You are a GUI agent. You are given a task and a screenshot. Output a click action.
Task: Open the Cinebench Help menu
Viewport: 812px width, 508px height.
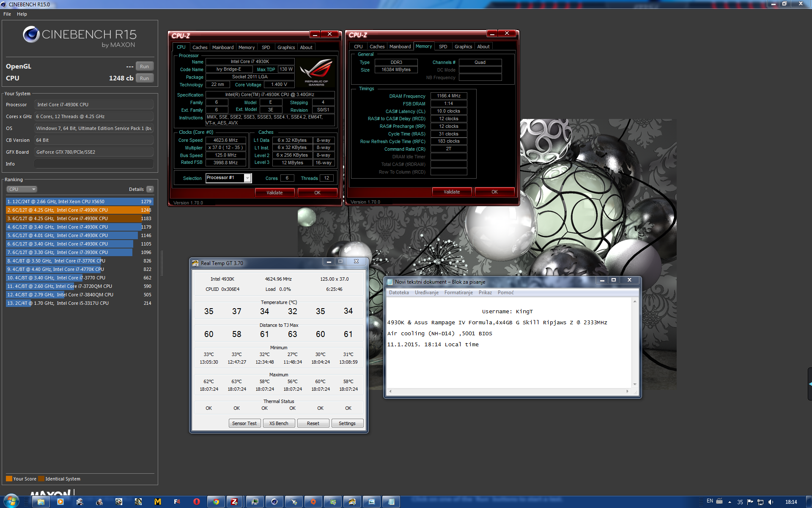tap(22, 14)
